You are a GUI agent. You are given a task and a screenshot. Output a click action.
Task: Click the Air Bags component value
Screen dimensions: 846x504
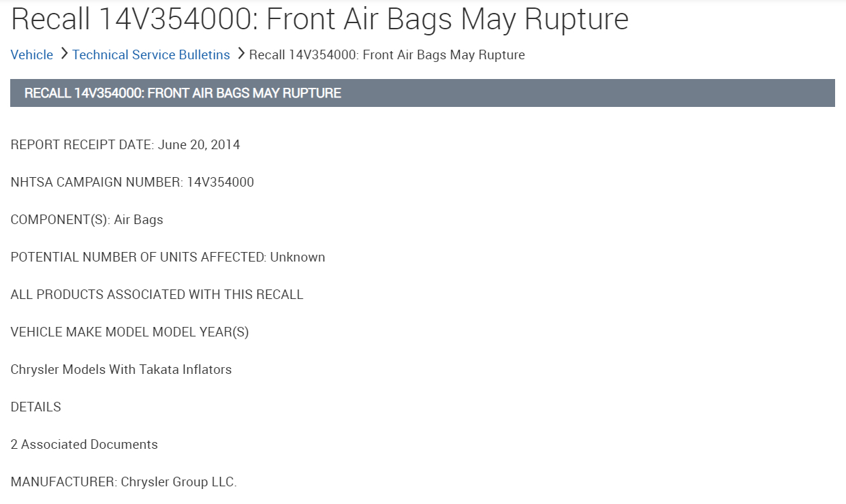(139, 220)
